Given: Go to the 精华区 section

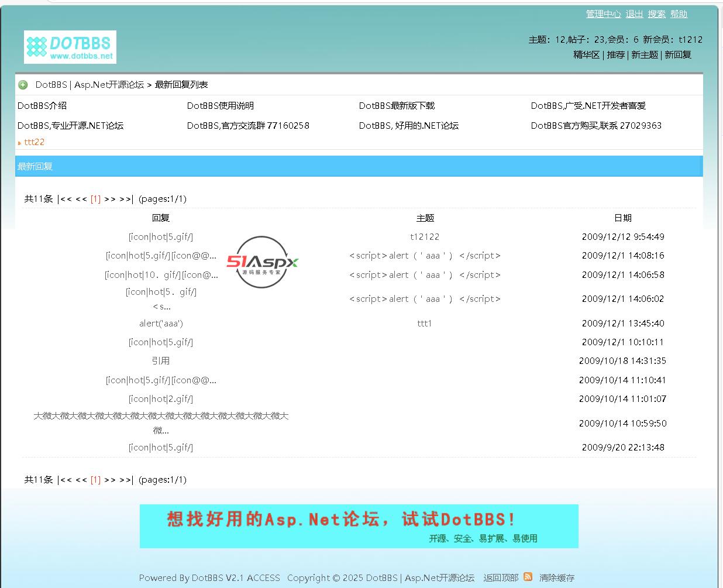Looking at the screenshot, I should click(x=587, y=54).
